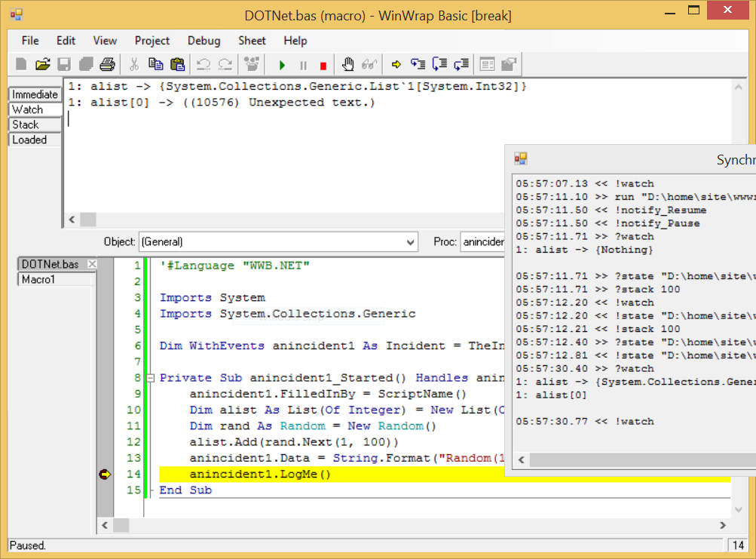Run the macro with green play button
Screen dimensions: 756x559
tap(282, 65)
